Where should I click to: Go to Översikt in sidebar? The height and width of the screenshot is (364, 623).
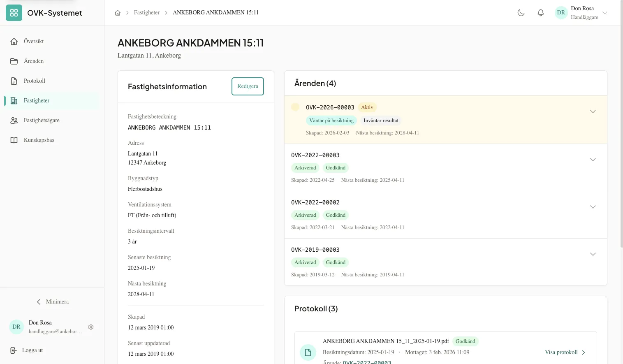(34, 42)
